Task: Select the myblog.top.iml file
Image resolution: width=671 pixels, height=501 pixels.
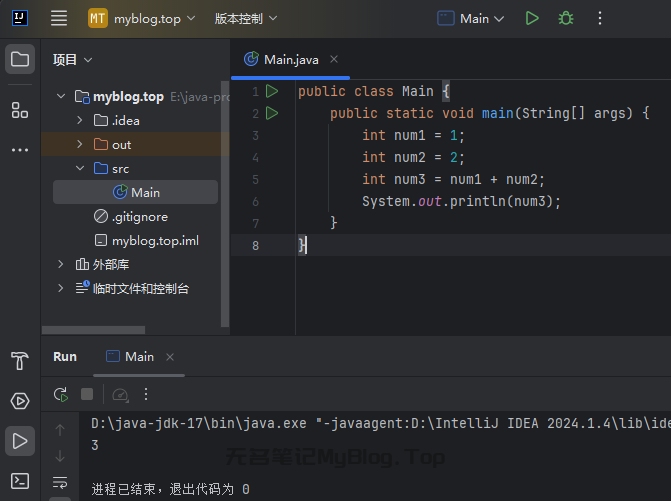Action: (x=146, y=240)
